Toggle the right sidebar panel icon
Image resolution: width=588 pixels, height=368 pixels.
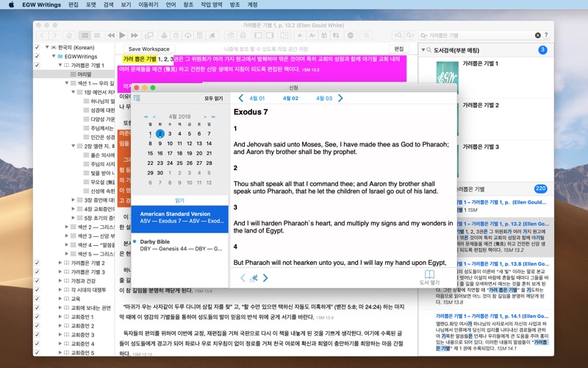[270, 35]
